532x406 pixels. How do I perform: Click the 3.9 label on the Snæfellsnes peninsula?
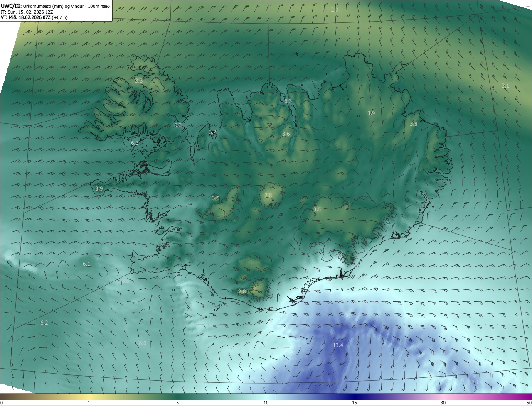coord(99,188)
